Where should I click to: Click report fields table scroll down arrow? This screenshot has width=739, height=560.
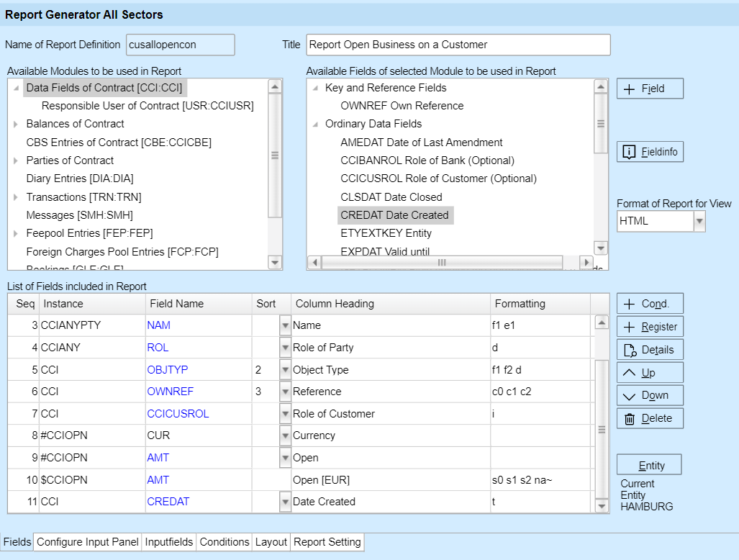[602, 506]
